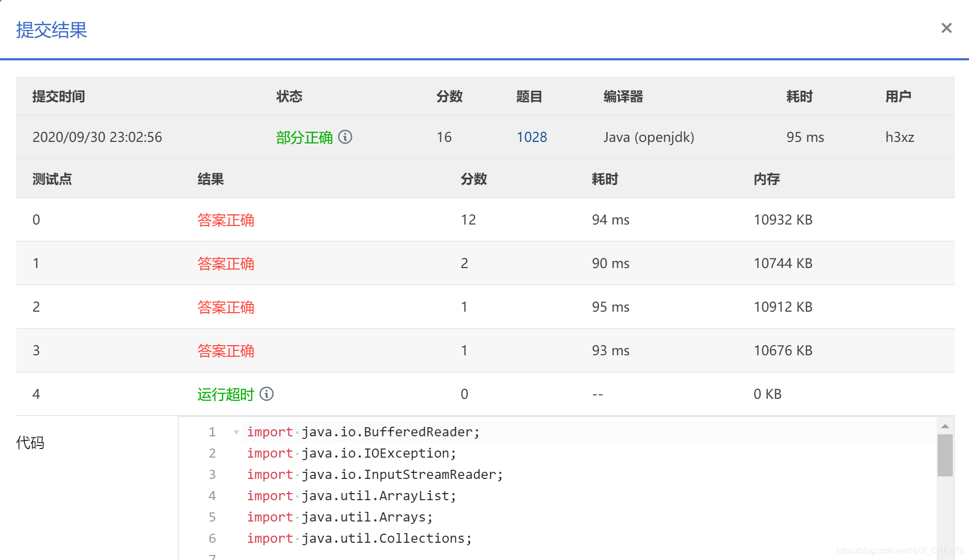Select 答案正确 result for test point 2
Viewport: 969px width, 560px height.
click(226, 307)
